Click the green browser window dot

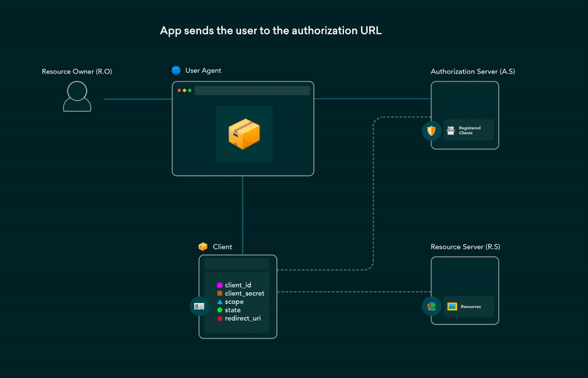(190, 90)
